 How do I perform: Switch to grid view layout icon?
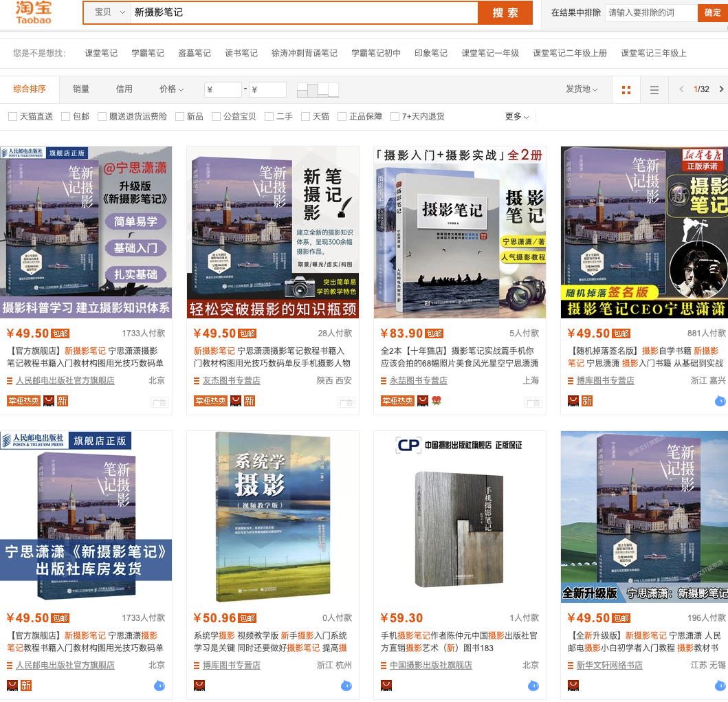[x=626, y=90]
